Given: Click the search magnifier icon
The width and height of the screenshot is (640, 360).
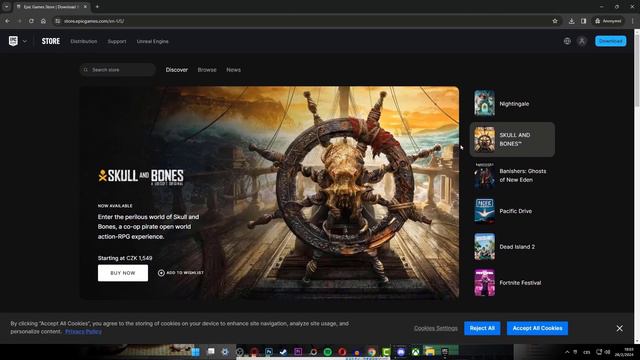Looking at the screenshot, I should tap(86, 70).
